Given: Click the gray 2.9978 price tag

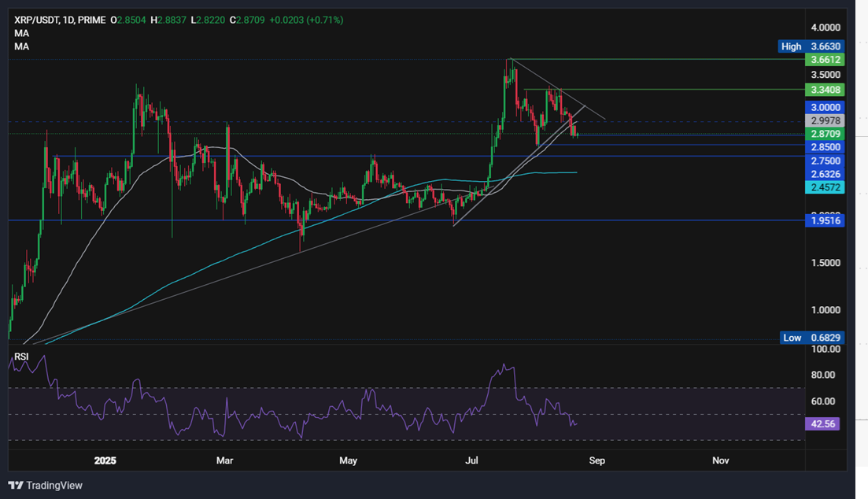Looking at the screenshot, I should tap(825, 120).
